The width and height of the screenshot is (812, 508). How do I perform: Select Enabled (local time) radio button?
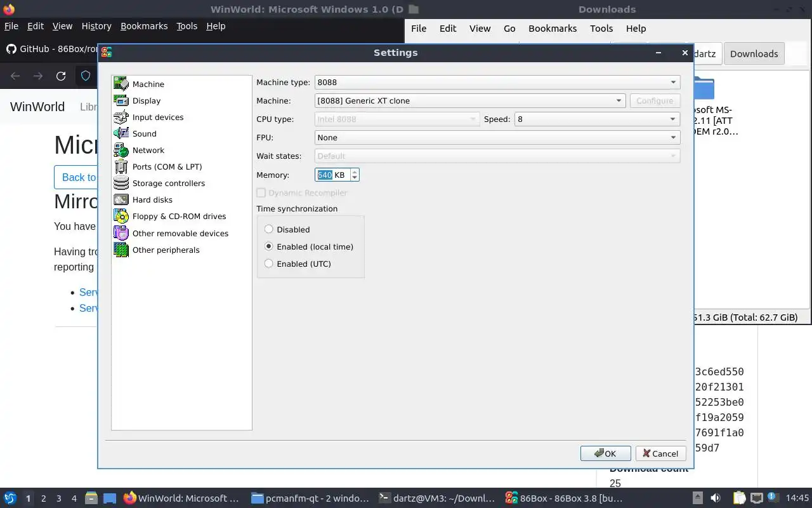[269, 246]
